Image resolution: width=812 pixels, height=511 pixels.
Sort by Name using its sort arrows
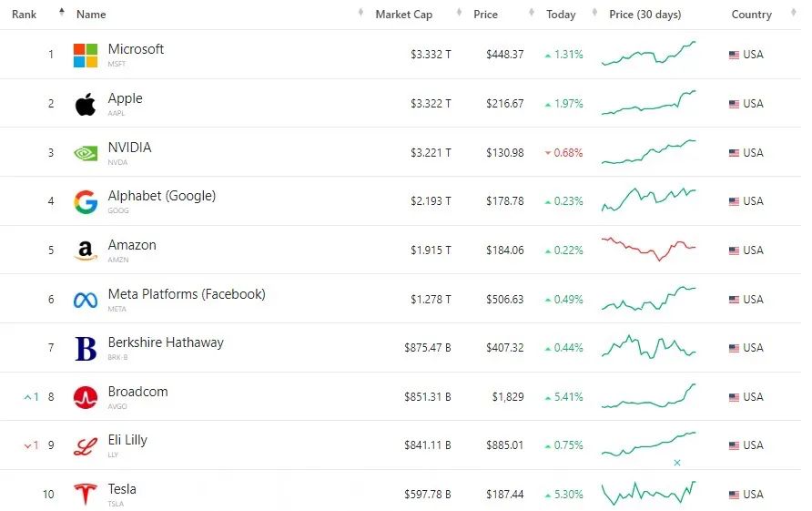(360, 13)
